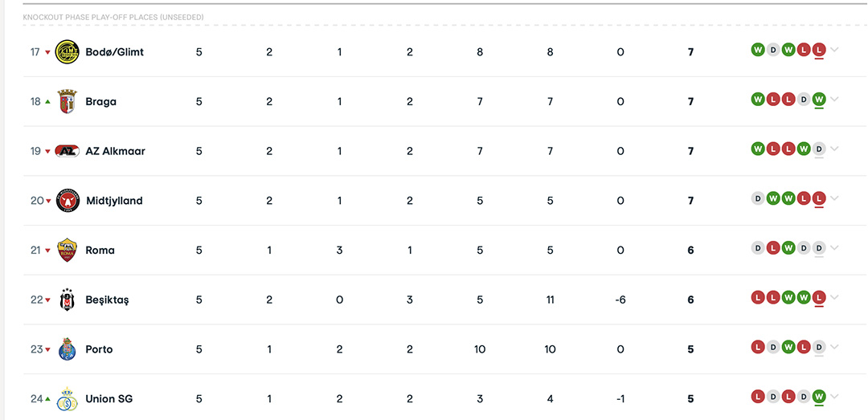Viewport: 868px width, 420px height.
Task: Click the Union SG club crest
Action: pos(68,398)
